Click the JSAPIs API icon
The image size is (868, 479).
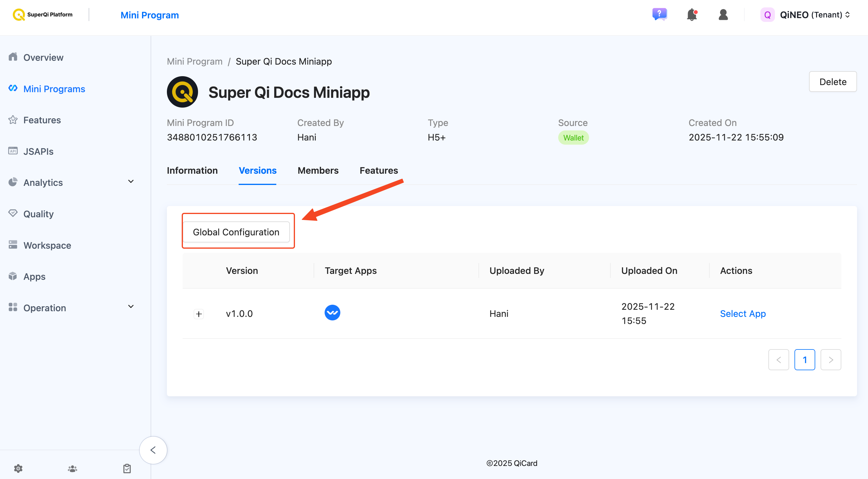tap(13, 151)
